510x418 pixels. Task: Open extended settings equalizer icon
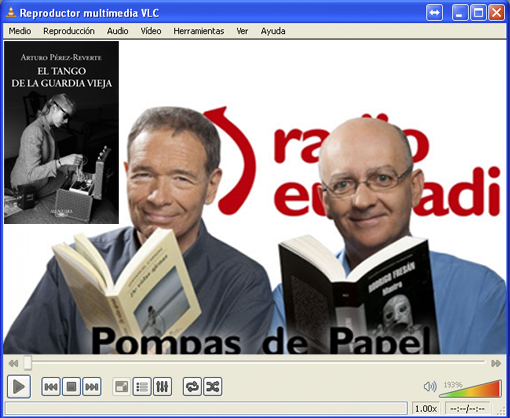162,387
